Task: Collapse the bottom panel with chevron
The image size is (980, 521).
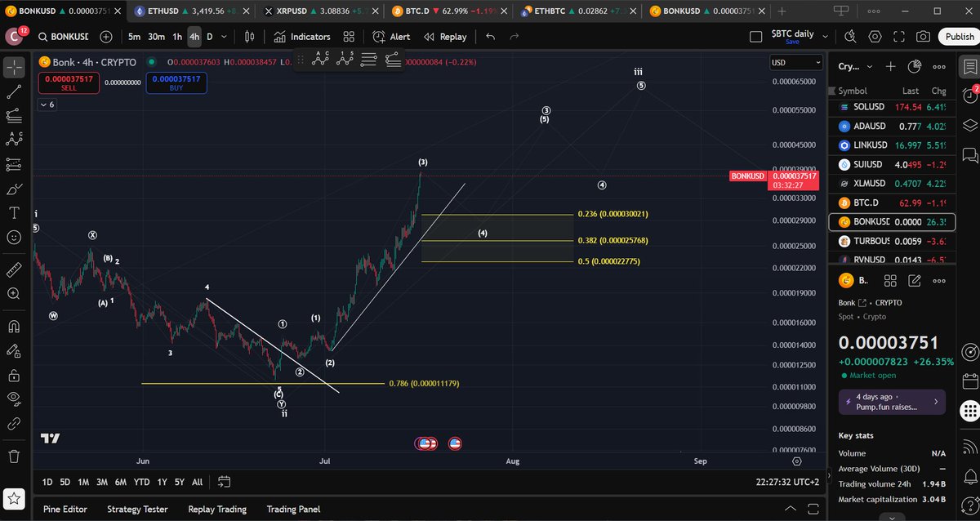Action: tap(790, 509)
